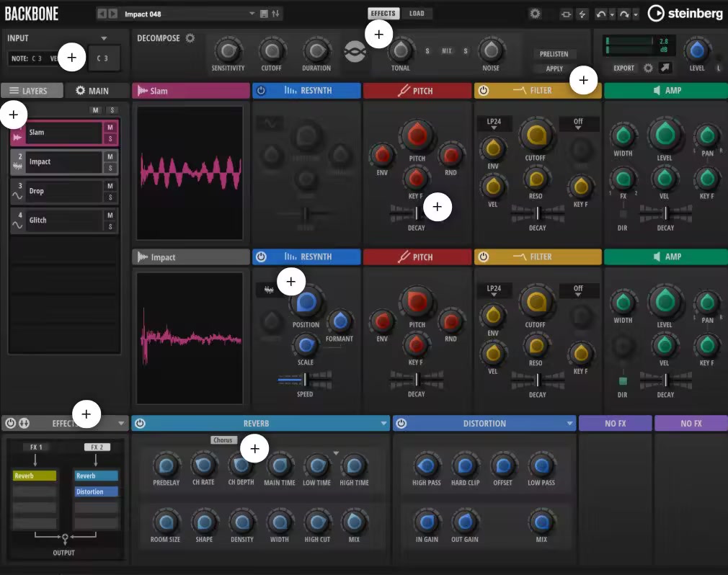
Task: Click the output Level knob
Action: pos(696,50)
